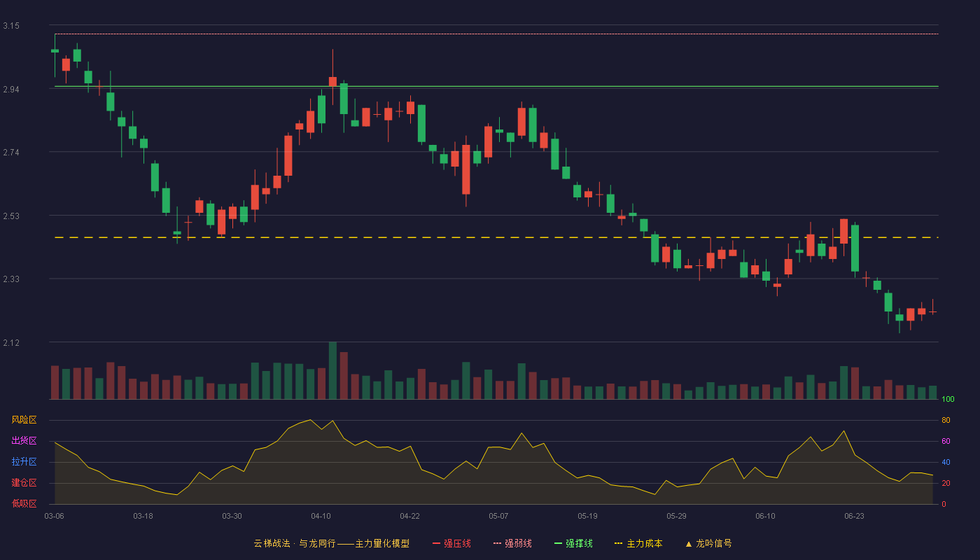Click the 风险区 zone label

pyautogui.click(x=24, y=420)
